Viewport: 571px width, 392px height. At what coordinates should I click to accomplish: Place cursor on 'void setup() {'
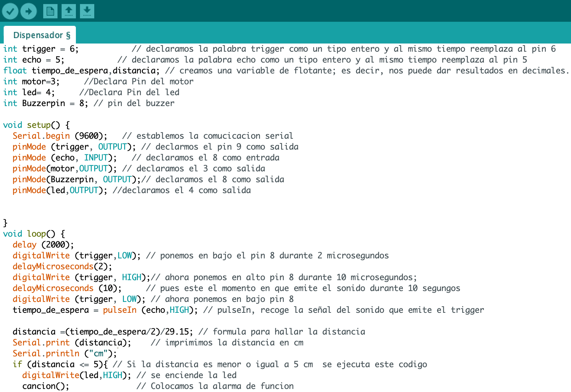coord(36,125)
